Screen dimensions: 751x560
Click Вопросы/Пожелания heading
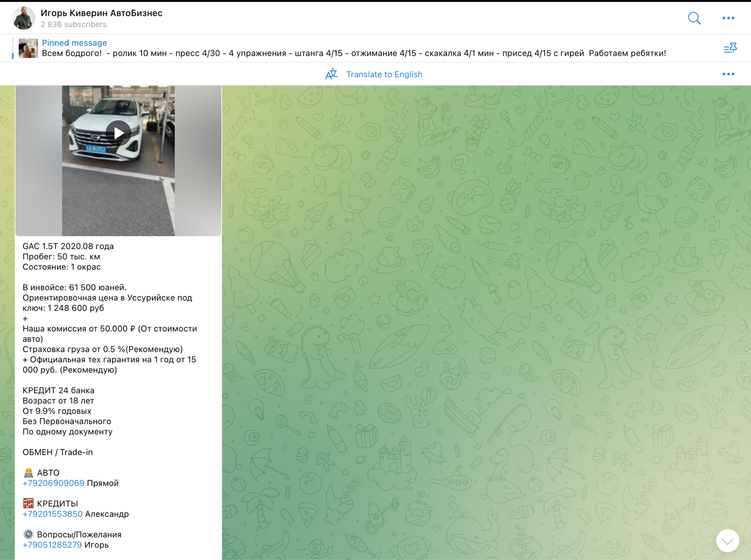tap(79, 534)
